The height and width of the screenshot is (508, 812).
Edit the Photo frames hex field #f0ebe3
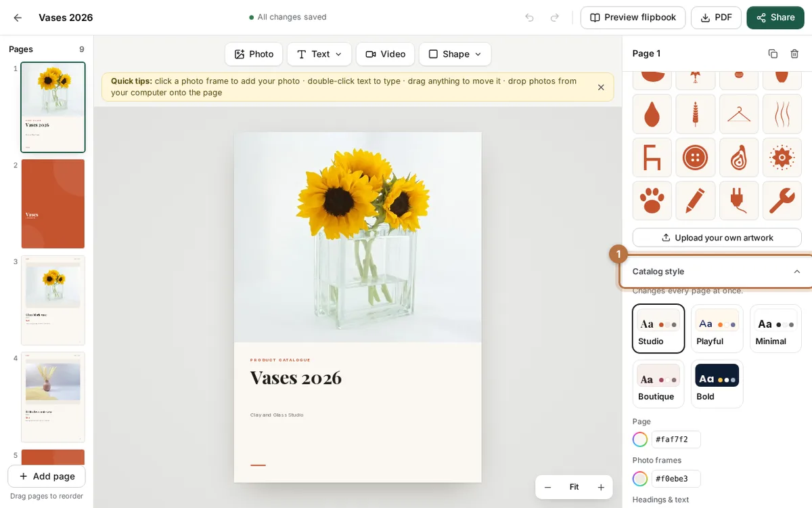tap(676, 479)
